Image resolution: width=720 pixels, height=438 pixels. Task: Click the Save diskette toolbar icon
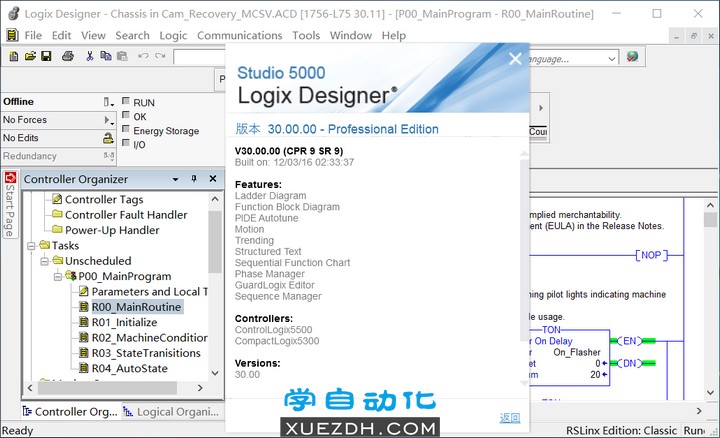point(46,56)
